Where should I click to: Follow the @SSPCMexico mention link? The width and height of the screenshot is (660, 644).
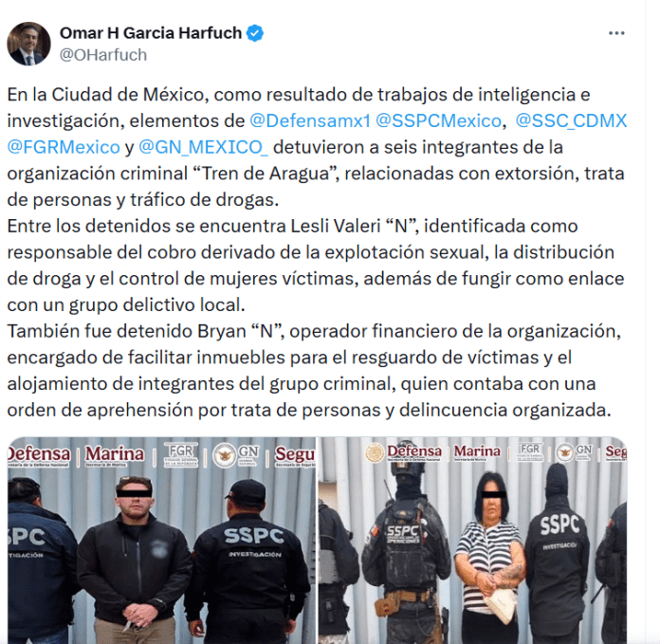[438, 120]
